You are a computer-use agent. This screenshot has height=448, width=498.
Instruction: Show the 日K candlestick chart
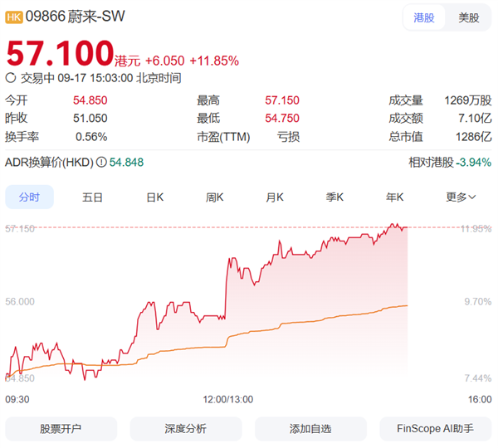click(x=154, y=197)
